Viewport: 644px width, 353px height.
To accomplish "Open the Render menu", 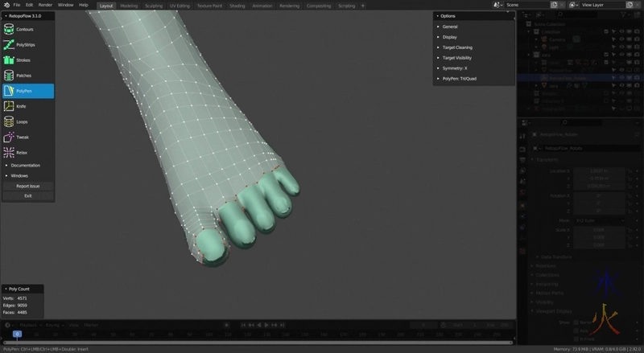I will click(45, 5).
